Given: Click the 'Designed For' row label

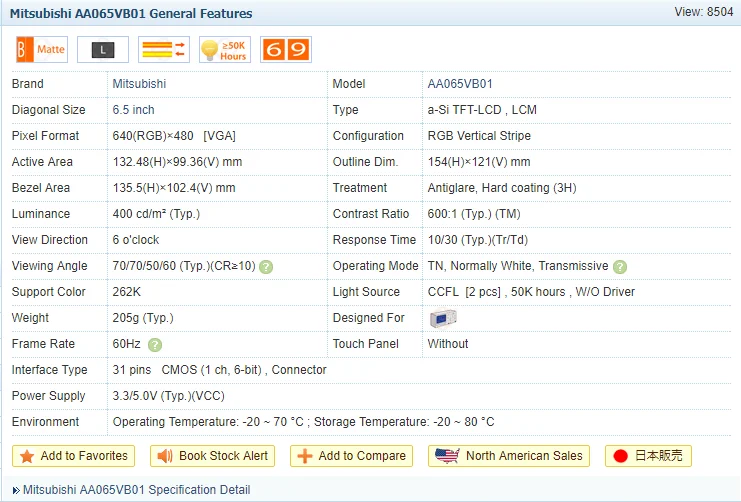Looking at the screenshot, I should point(369,318).
